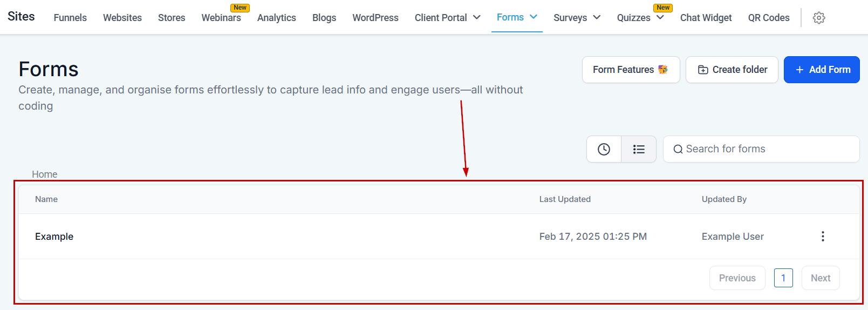Go to the Funnels tab
The width and height of the screenshot is (868, 310).
tap(70, 18)
